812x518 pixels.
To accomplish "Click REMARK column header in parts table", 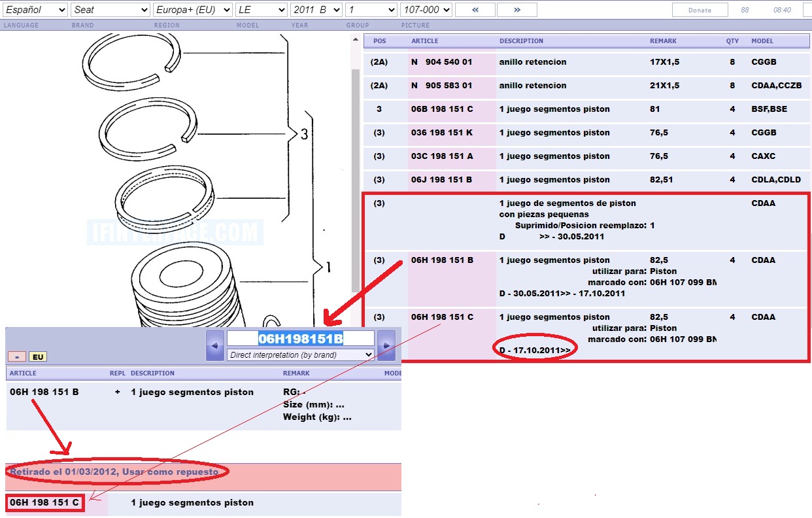I will (x=664, y=41).
